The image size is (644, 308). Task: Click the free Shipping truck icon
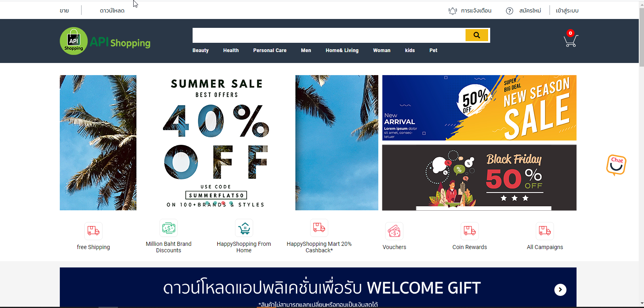click(x=93, y=231)
